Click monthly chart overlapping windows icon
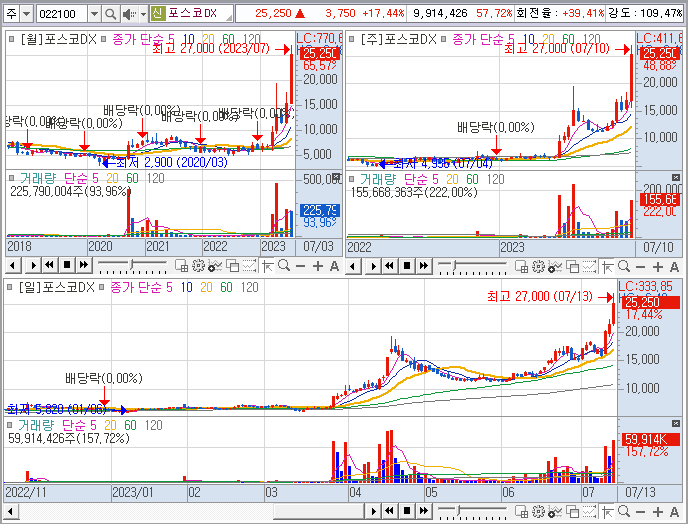688x524 pixels. [232, 266]
